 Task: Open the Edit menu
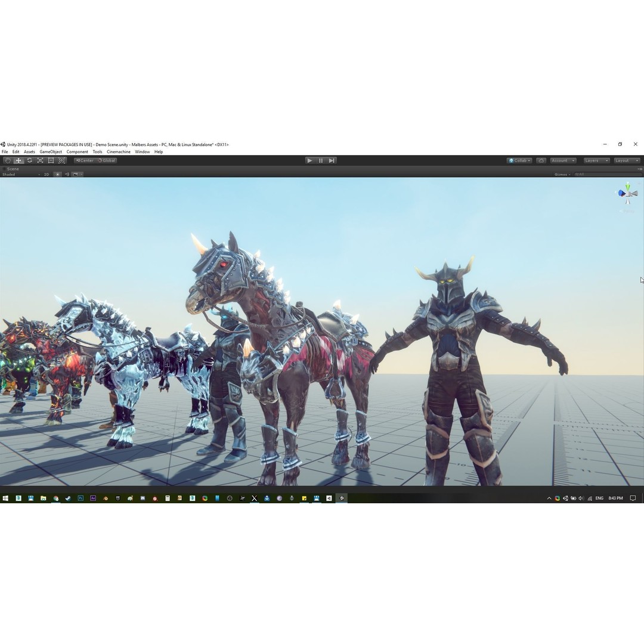pyautogui.click(x=16, y=152)
